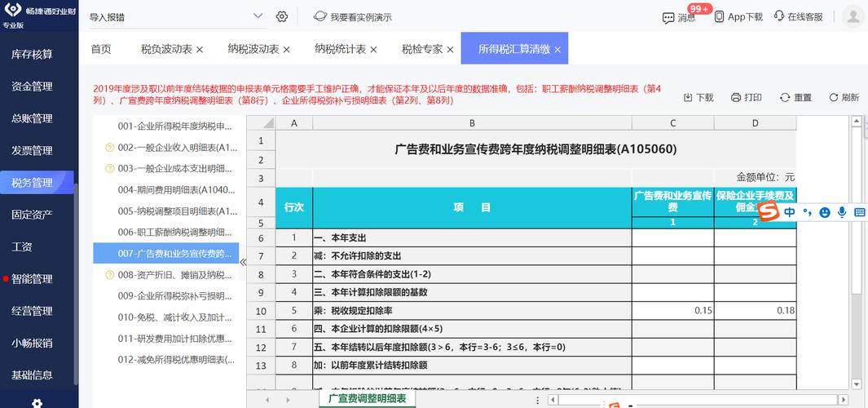
Task: Open 基础信息 in the sidebar
Action: [32, 375]
